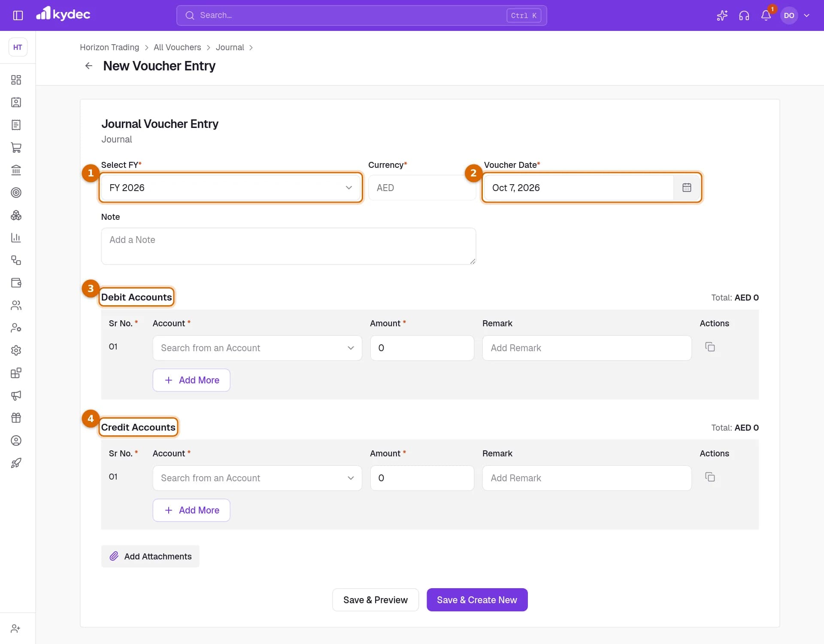824x644 pixels.
Task: Open the shopping cart icon in sidebar
Action: tap(16, 147)
